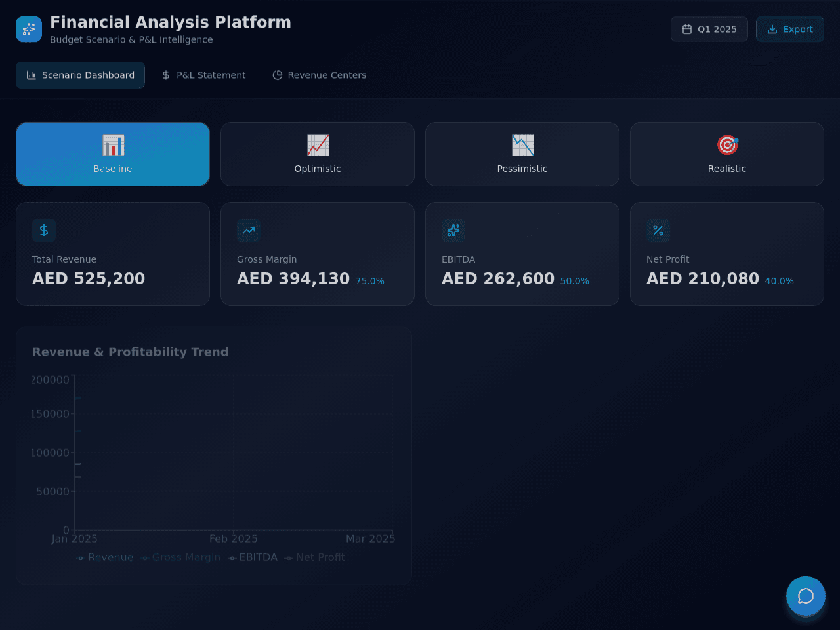Click the Feb 2025 axis label
The width and height of the screenshot is (840, 630).
click(x=234, y=539)
